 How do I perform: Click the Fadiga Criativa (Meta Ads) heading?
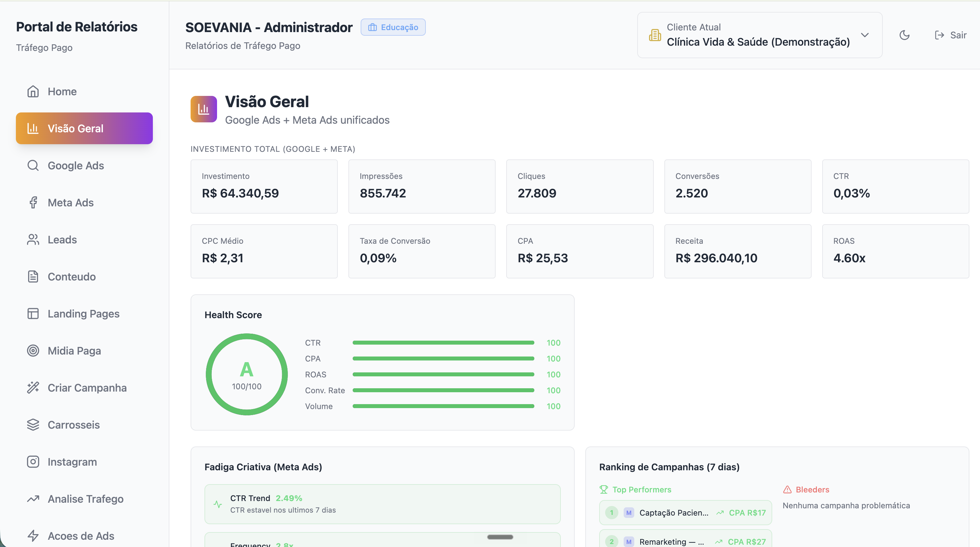(x=263, y=467)
